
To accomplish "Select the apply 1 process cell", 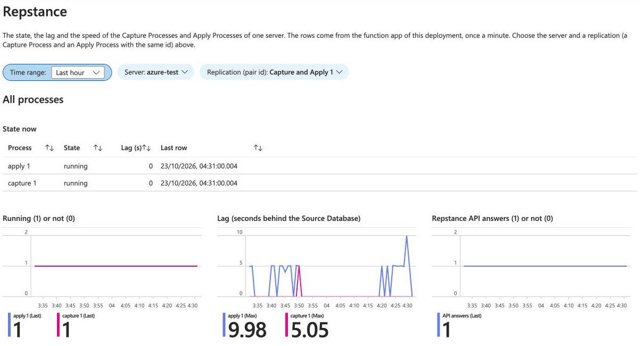I will [x=19, y=166].
